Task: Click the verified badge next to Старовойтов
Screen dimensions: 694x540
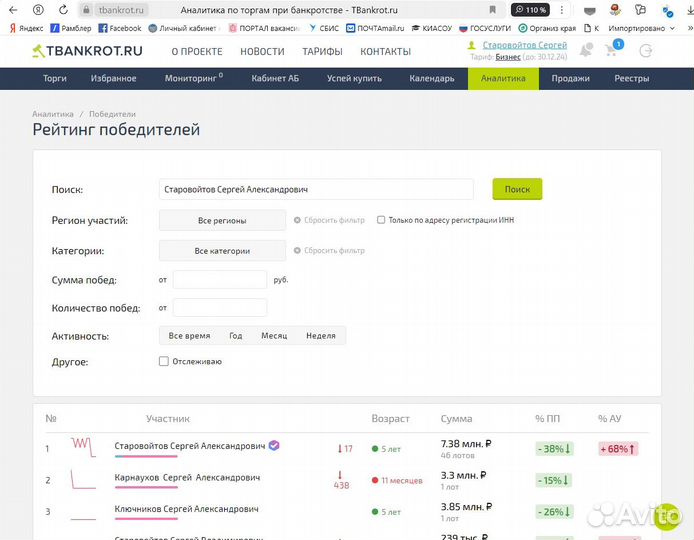Action: [x=274, y=445]
